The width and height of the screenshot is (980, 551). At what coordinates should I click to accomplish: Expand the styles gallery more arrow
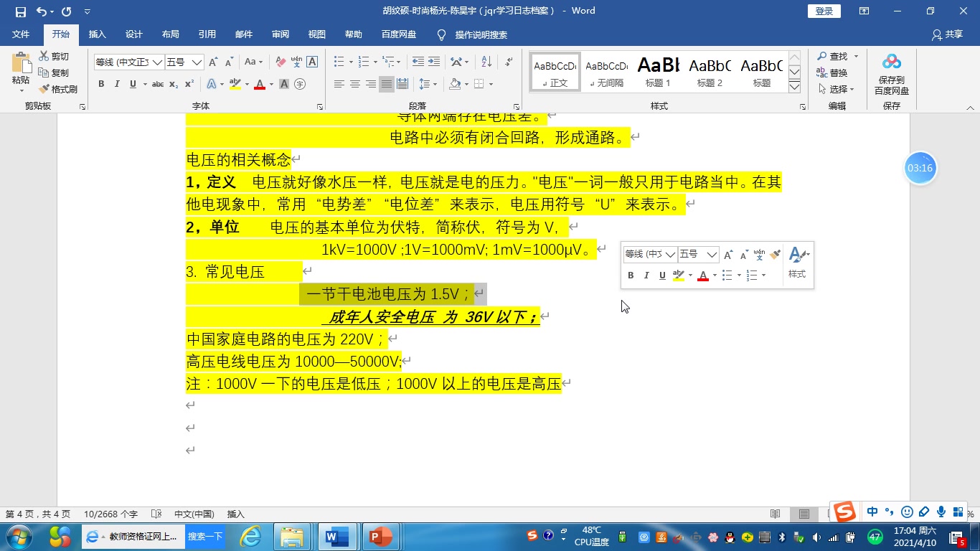tap(794, 88)
